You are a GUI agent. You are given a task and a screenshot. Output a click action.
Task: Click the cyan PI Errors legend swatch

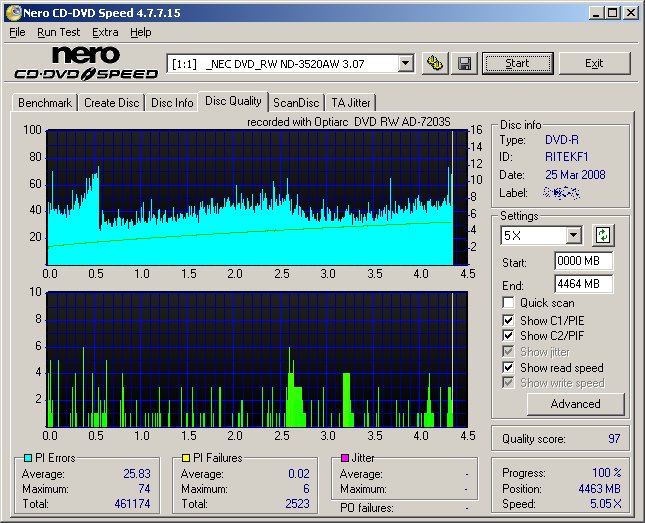click(28, 458)
